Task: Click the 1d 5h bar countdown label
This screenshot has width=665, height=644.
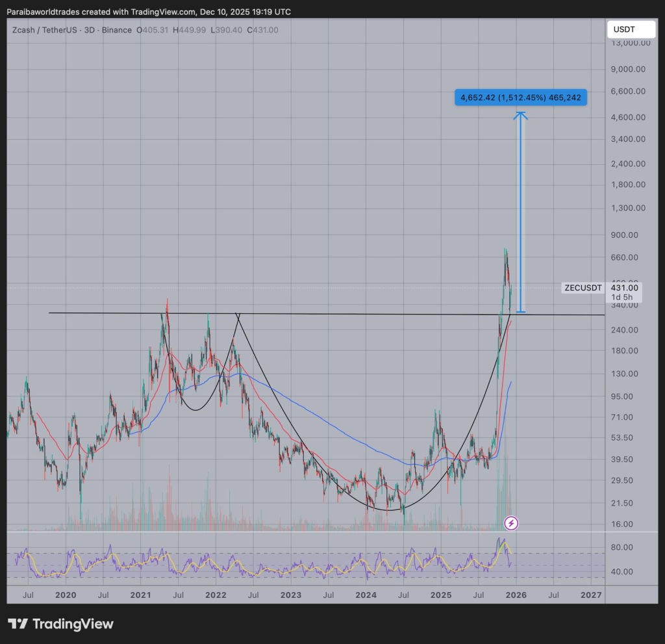Action: pyautogui.click(x=621, y=298)
